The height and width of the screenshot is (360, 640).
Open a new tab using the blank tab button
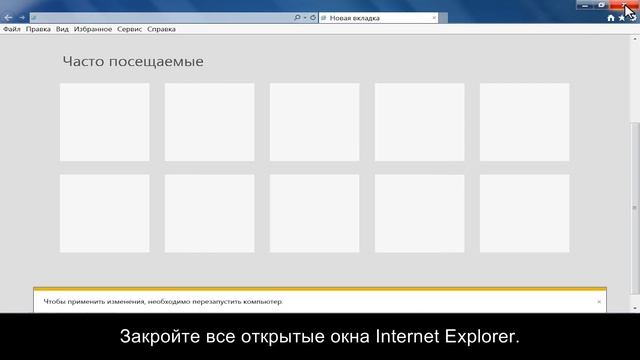coord(443,18)
